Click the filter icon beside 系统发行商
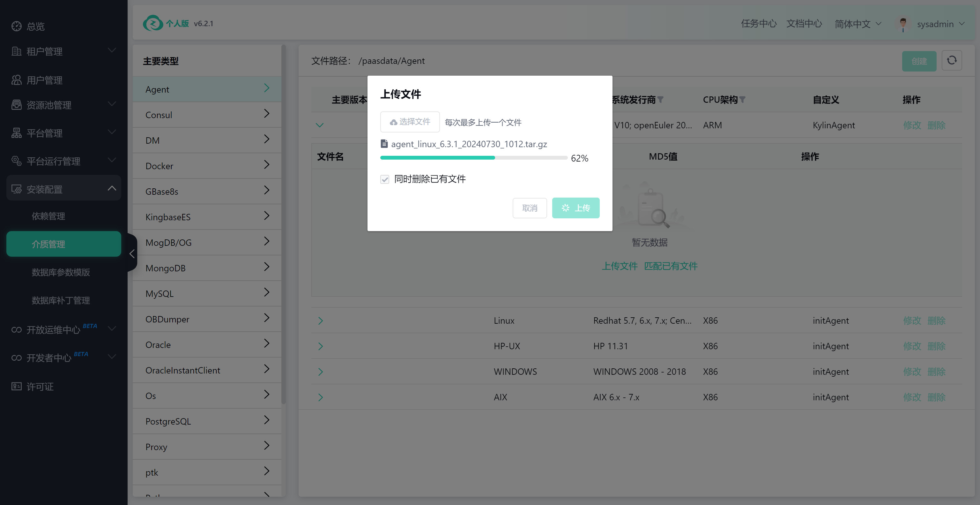Viewport: 980px width, 505px height. (660, 100)
